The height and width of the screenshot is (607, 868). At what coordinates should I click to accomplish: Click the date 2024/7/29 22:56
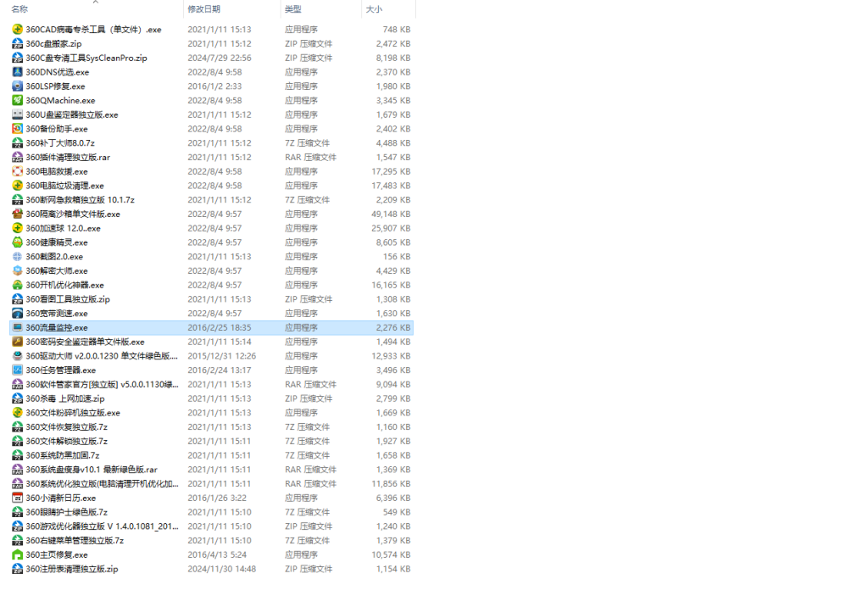pos(220,58)
